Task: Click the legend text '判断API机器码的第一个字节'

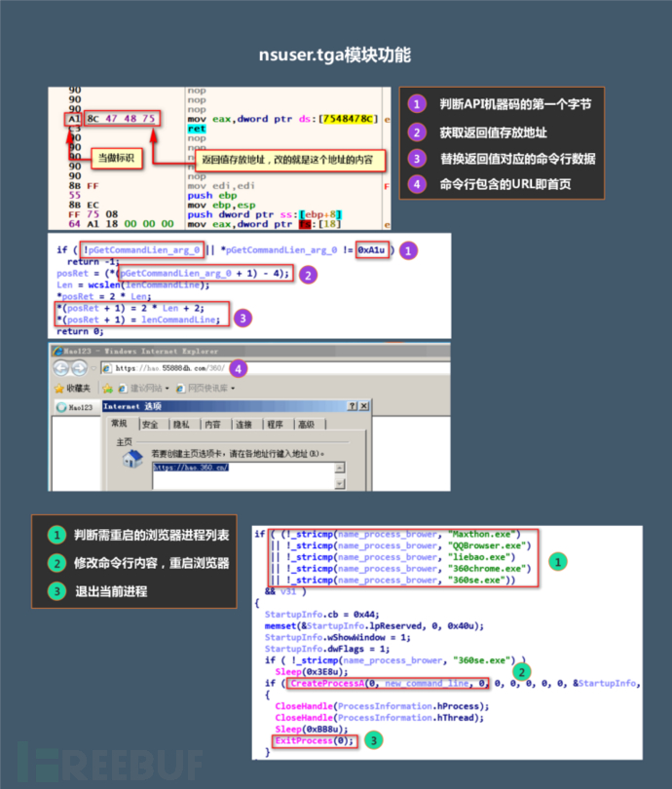Action: 515,104
